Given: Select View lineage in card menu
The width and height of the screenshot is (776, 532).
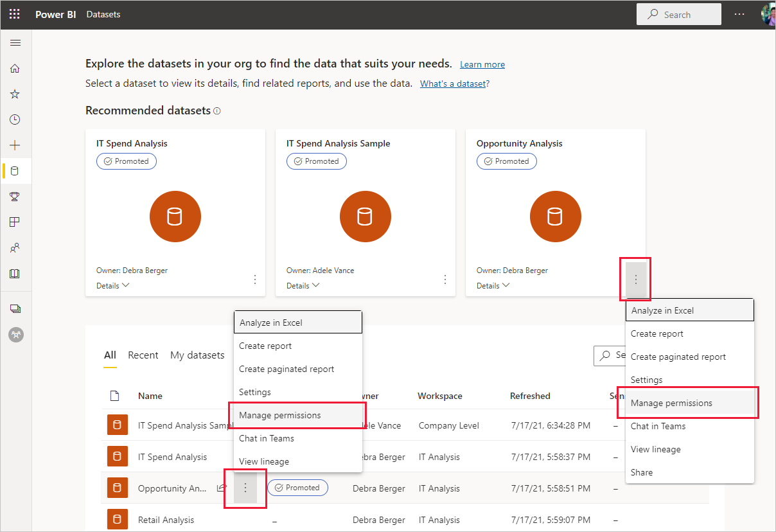Looking at the screenshot, I should [690, 449].
